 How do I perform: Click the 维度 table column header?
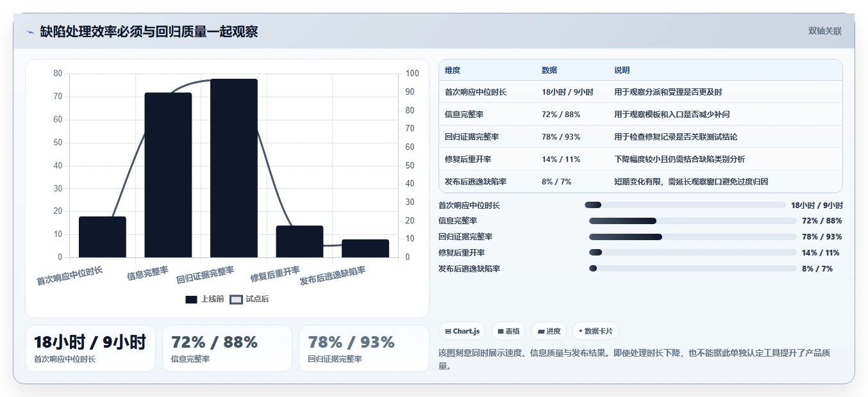453,70
